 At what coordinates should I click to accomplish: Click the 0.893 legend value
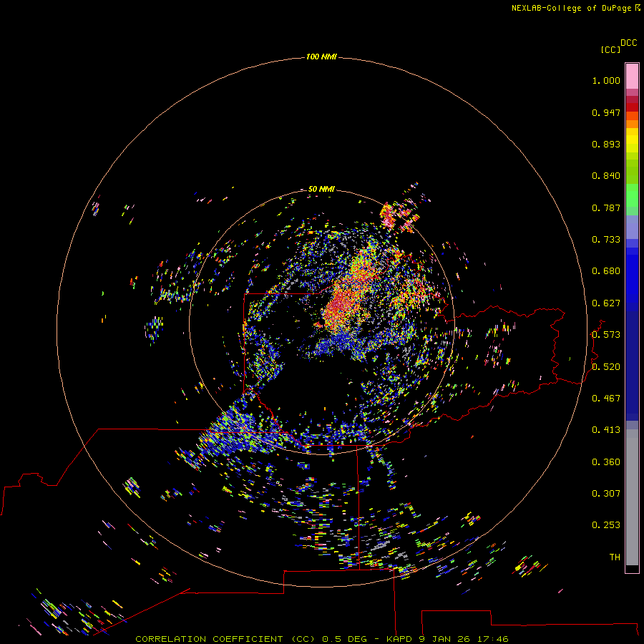606,144
